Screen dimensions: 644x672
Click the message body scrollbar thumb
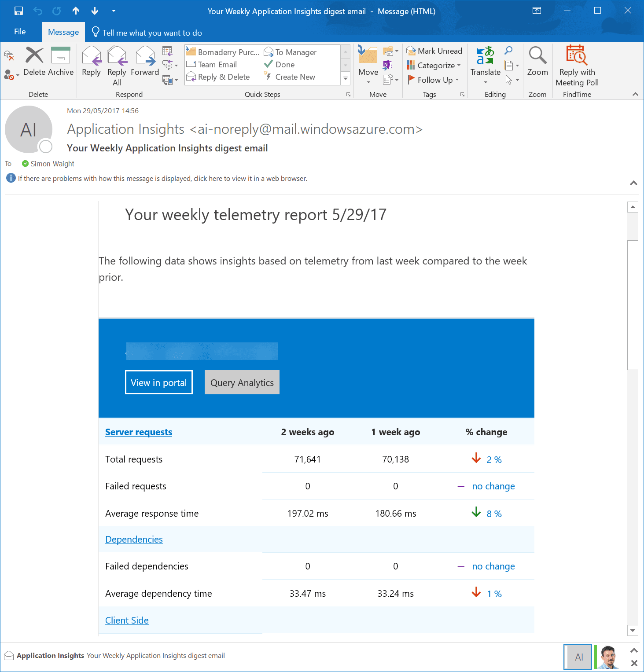pos(633,305)
